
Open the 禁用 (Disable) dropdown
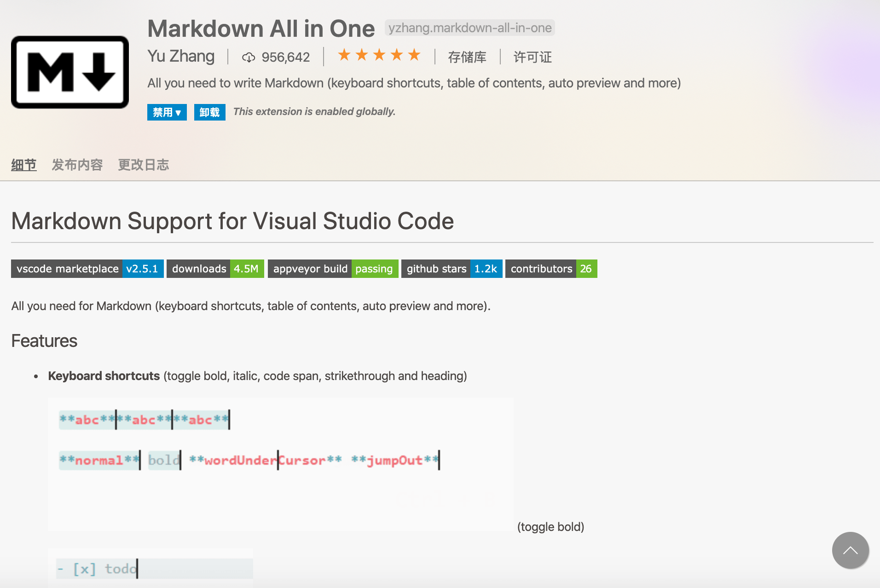[167, 112]
